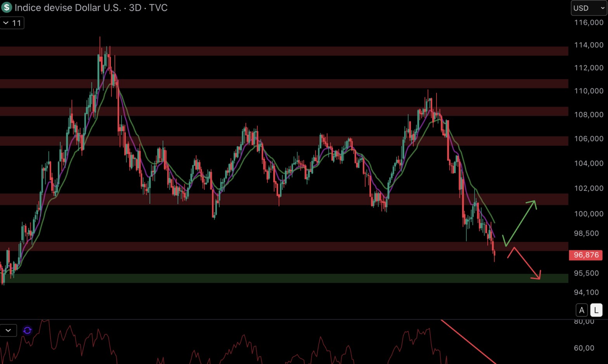Open the USD currency dropdown

589,8
